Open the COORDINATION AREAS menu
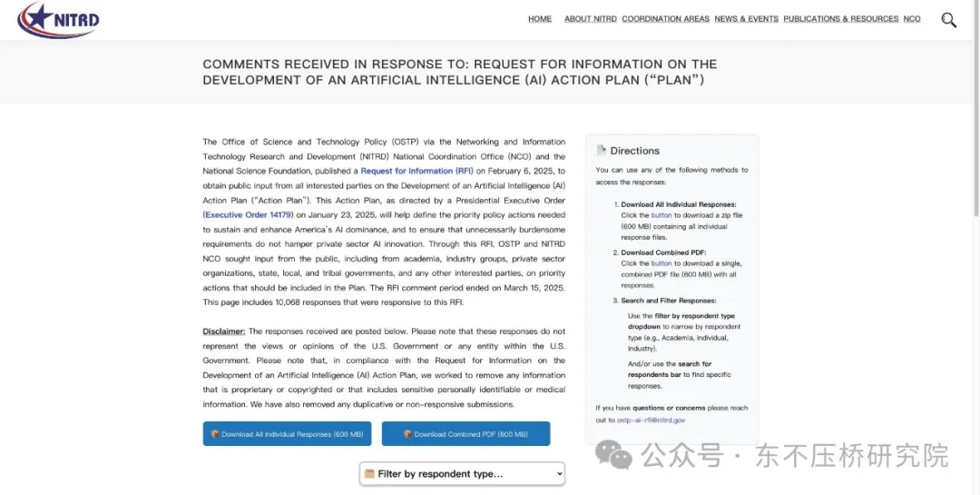Screen dimensions: 980x495 (x=666, y=19)
